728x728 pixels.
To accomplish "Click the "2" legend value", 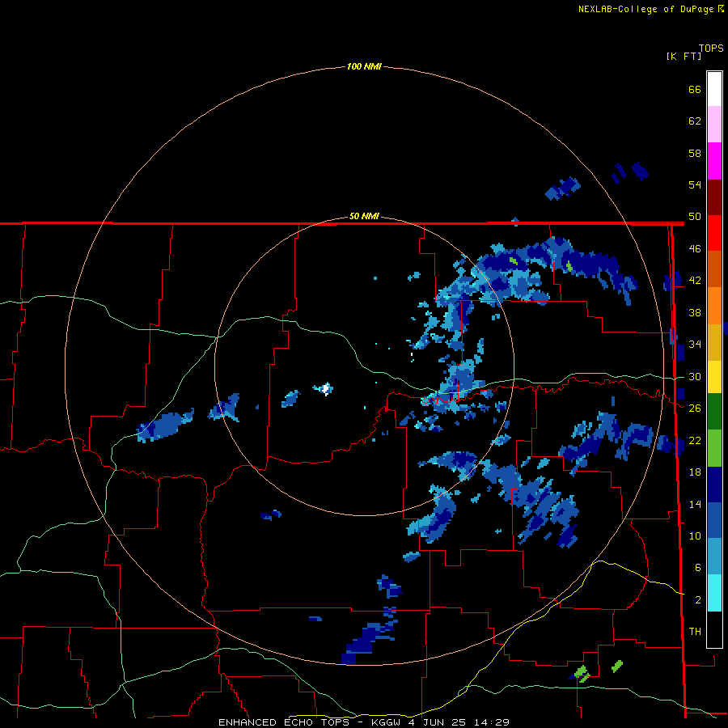I will 697,600.
